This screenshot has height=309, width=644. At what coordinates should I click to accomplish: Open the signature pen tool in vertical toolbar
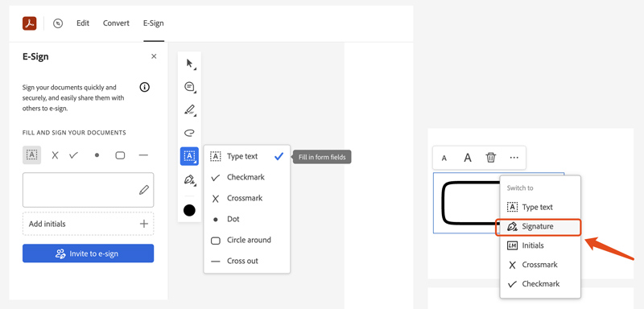point(190,179)
